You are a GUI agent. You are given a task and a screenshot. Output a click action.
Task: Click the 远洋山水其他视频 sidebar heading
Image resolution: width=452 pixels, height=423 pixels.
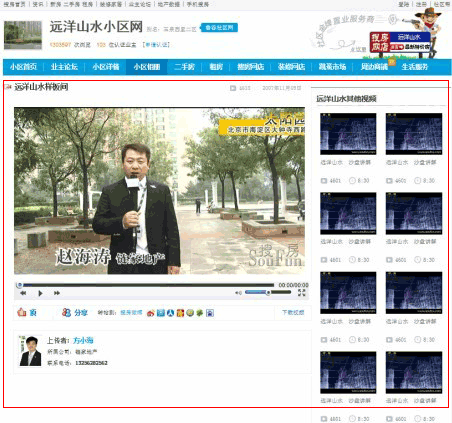[346, 99]
